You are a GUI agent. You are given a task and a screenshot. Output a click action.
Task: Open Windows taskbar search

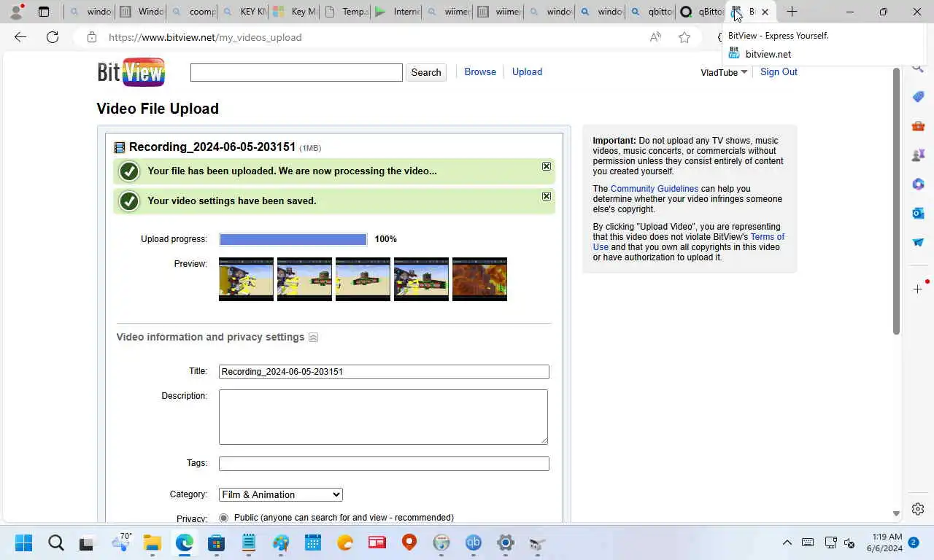coord(55,543)
